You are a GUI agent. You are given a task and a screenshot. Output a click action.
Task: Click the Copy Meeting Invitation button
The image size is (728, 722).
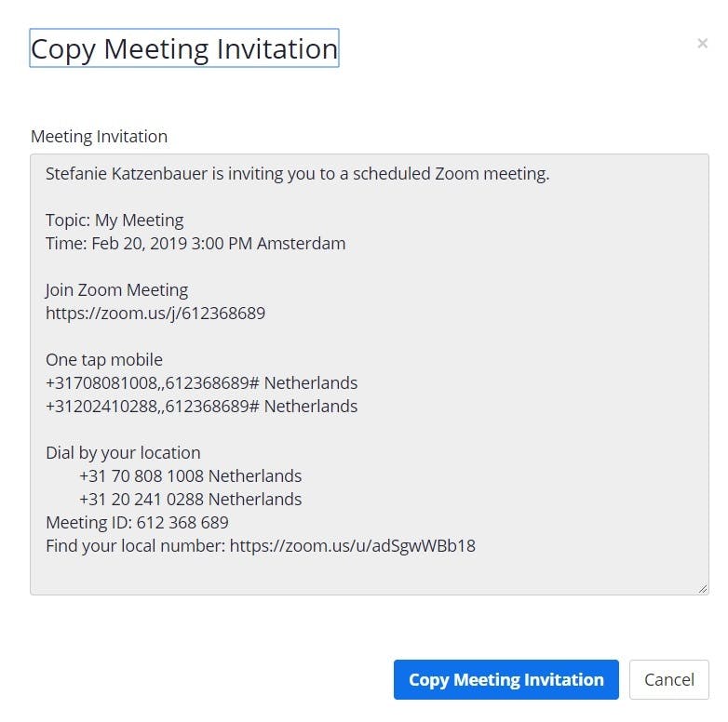tap(506, 680)
